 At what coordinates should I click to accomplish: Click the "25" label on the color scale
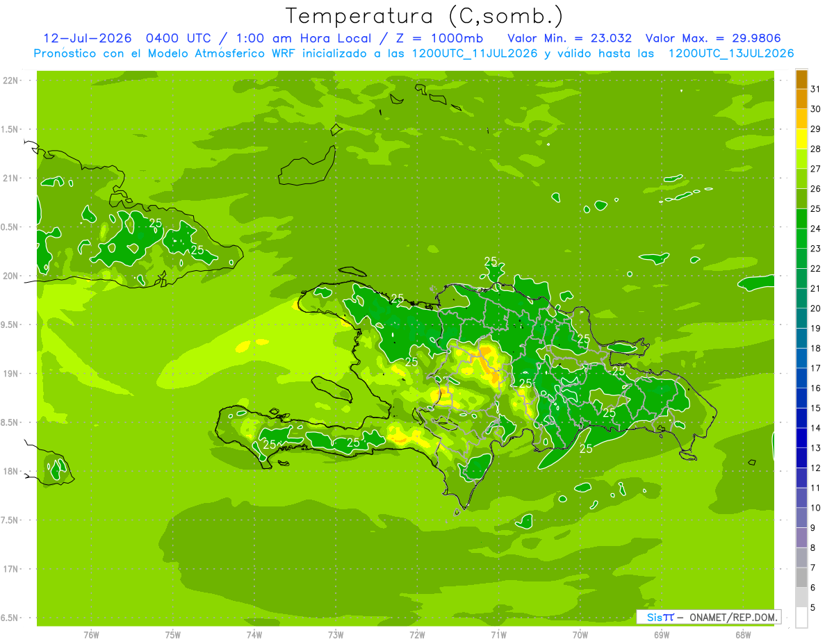pyautogui.click(x=816, y=208)
